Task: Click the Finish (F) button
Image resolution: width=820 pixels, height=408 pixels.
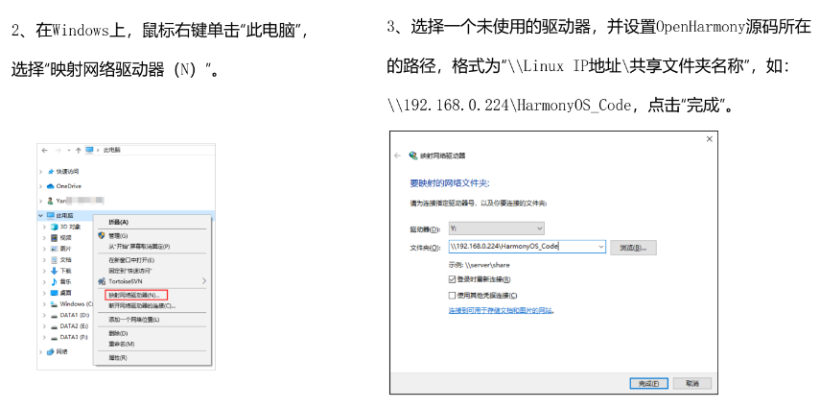Action: (x=648, y=383)
